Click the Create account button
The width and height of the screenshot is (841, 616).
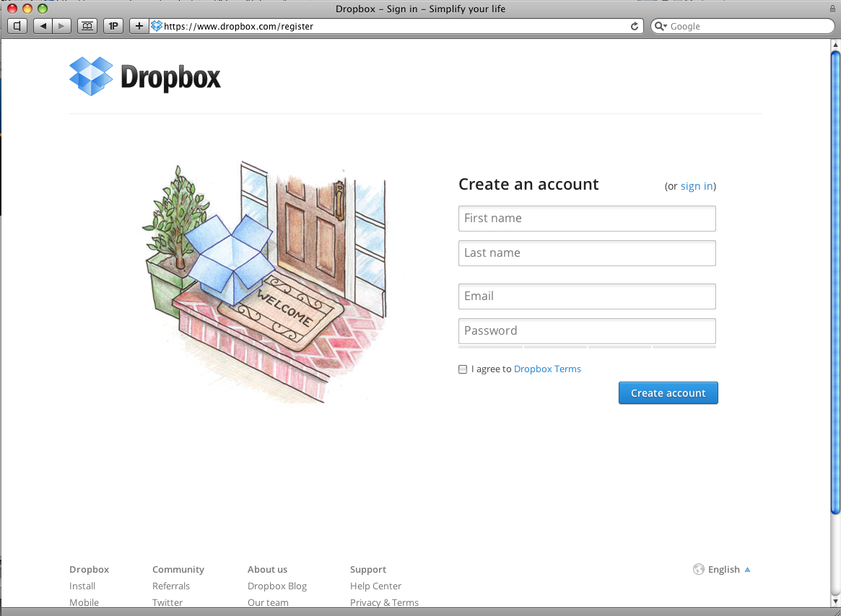tap(668, 393)
